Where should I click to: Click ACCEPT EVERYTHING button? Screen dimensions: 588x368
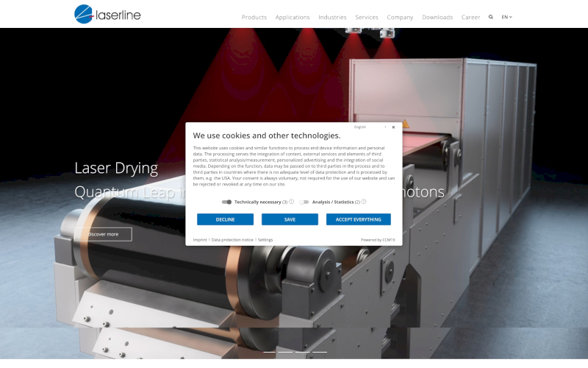click(x=359, y=219)
